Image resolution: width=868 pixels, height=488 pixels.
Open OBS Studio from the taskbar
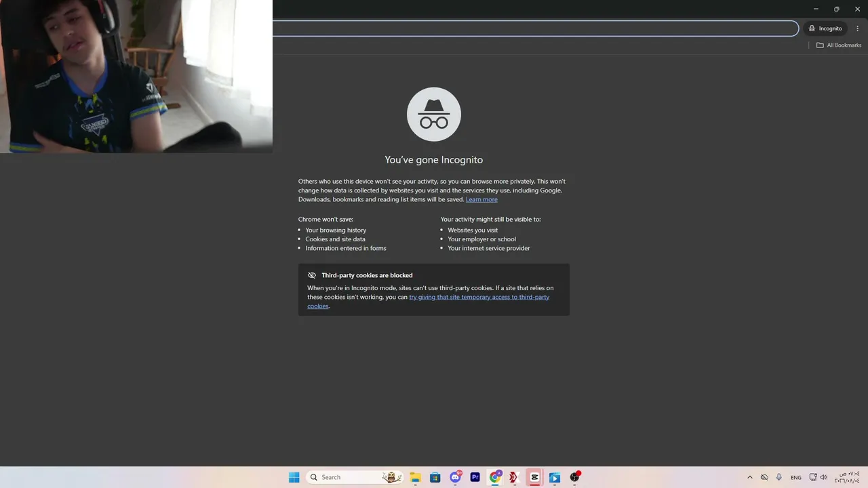pos(574,477)
